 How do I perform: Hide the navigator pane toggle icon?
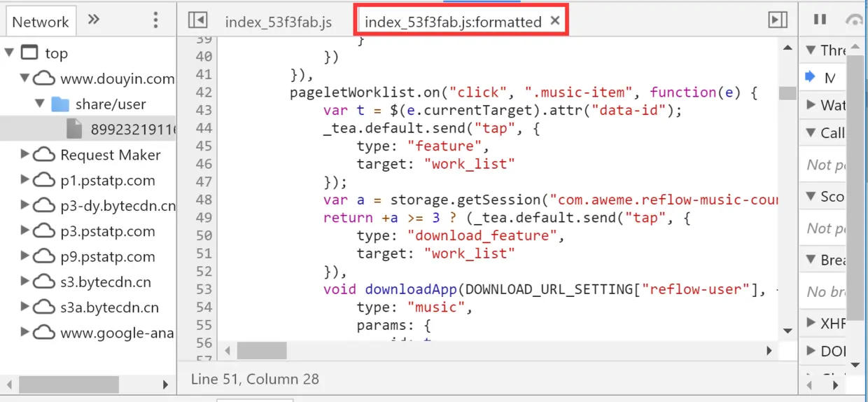198,20
